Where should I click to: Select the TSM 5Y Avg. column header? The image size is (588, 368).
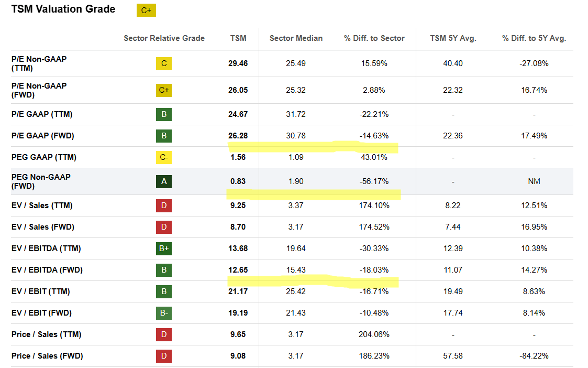[453, 38]
